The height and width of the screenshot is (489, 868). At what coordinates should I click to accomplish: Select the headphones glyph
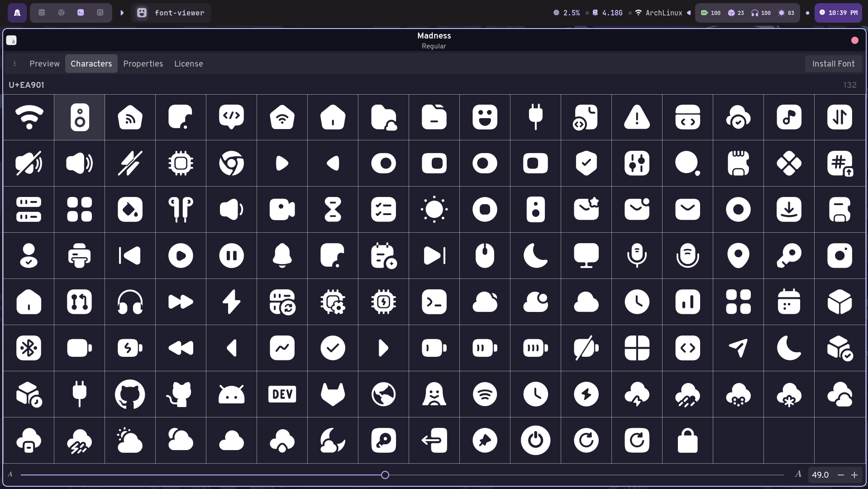[x=130, y=302]
